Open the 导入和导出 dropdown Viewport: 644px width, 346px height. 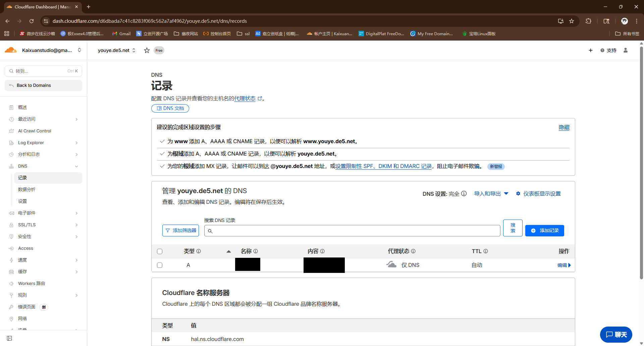(491, 194)
